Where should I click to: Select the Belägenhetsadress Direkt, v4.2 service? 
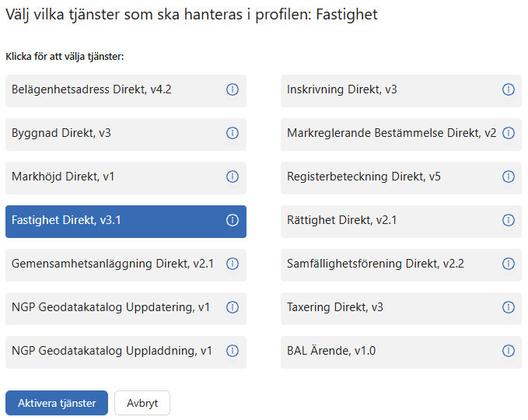tap(109, 90)
